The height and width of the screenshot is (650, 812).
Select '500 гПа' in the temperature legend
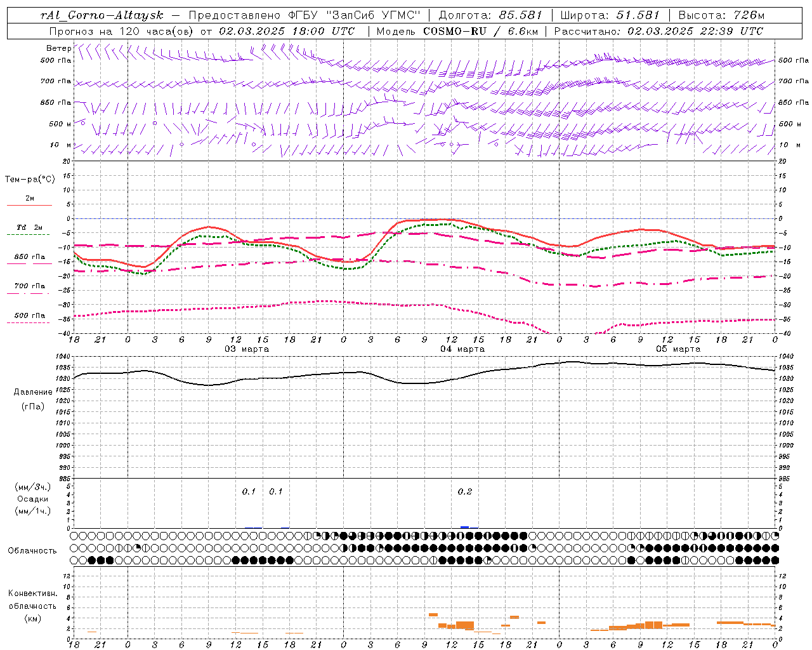(x=29, y=315)
